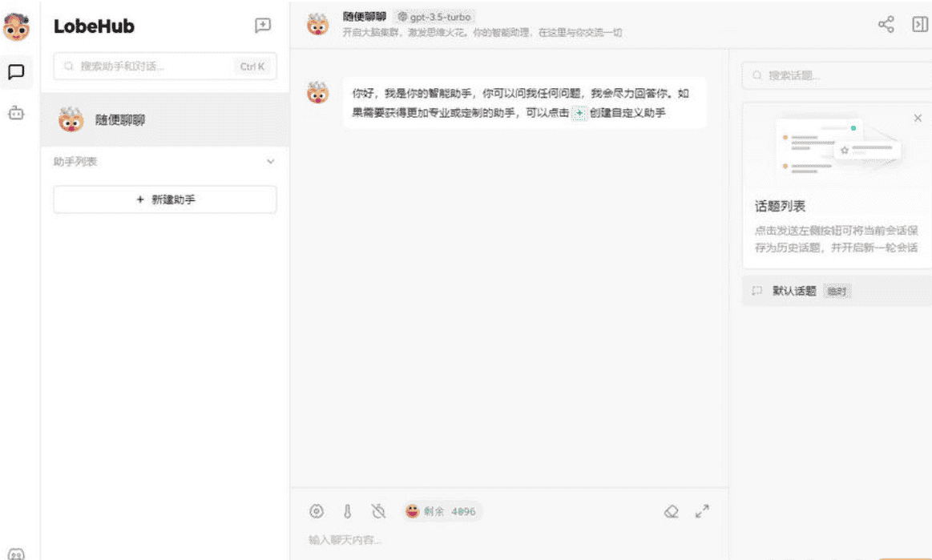
Task: Open the user avatar in the sidebar
Action: point(16,26)
